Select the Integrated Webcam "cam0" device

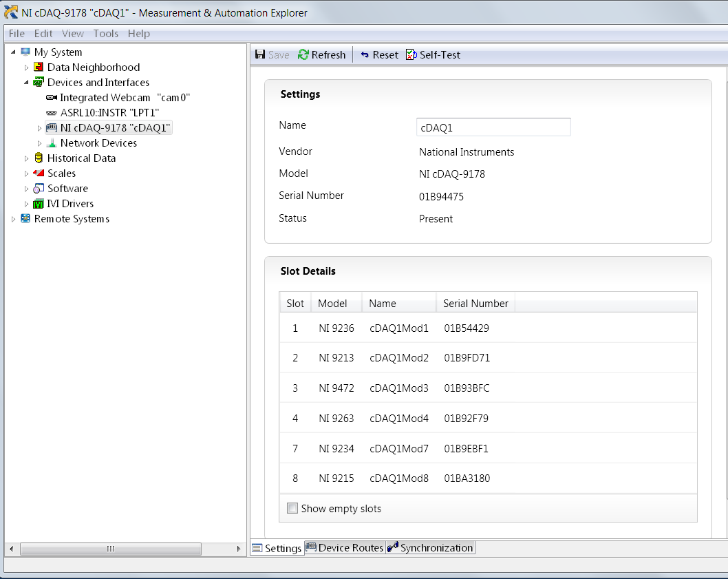124,98
